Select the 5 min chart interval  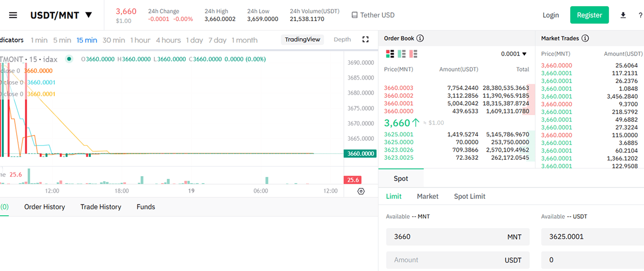62,40
